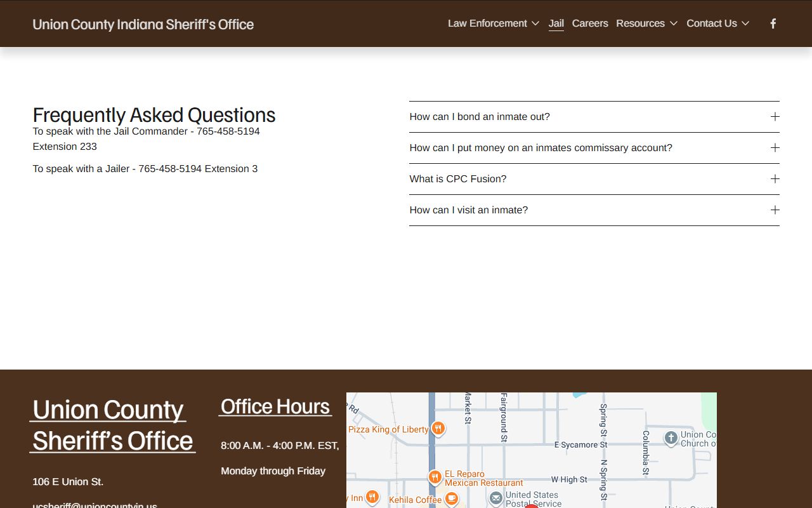Go to the Jail page

(x=556, y=23)
